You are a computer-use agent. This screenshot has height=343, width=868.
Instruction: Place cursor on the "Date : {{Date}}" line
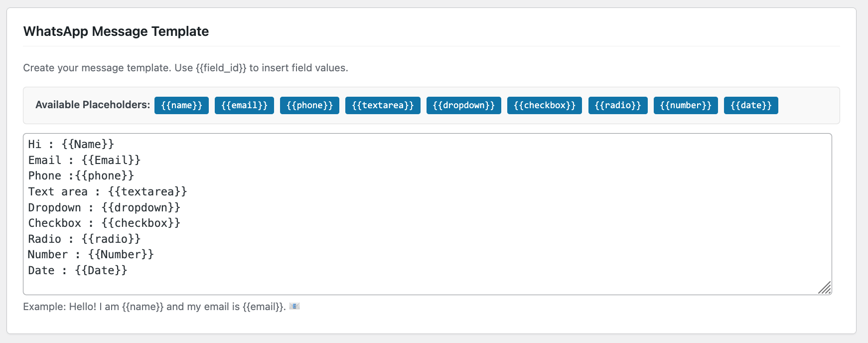point(78,271)
